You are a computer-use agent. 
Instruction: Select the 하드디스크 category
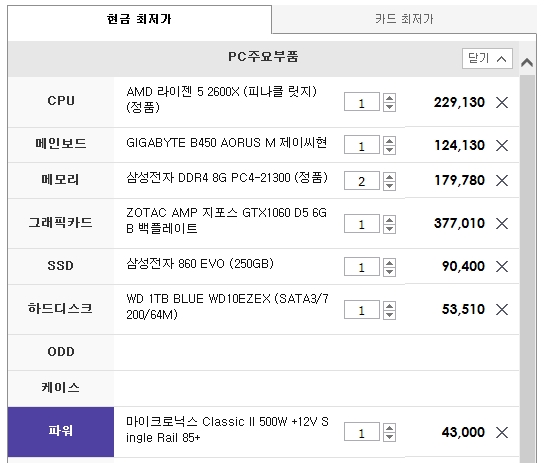click(x=61, y=309)
